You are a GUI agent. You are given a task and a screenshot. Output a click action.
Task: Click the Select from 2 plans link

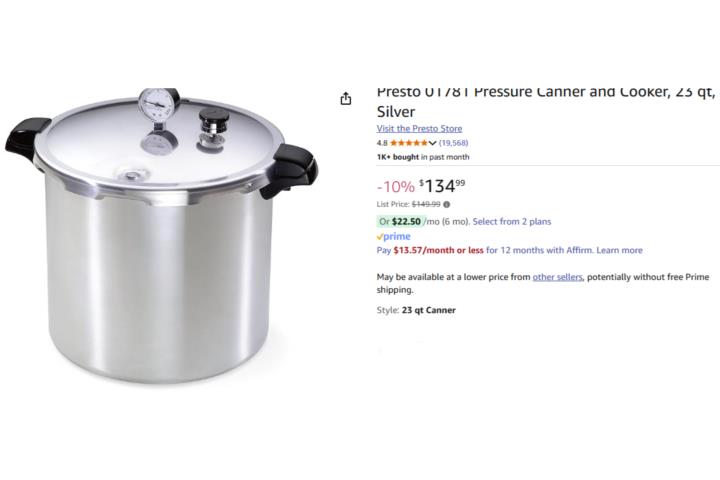pos(512,221)
